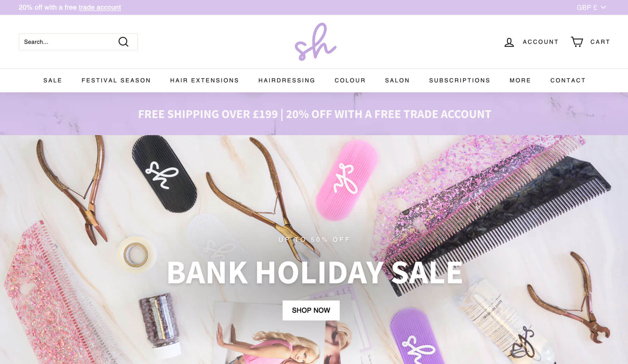Click the purple sh logo

pos(315,42)
